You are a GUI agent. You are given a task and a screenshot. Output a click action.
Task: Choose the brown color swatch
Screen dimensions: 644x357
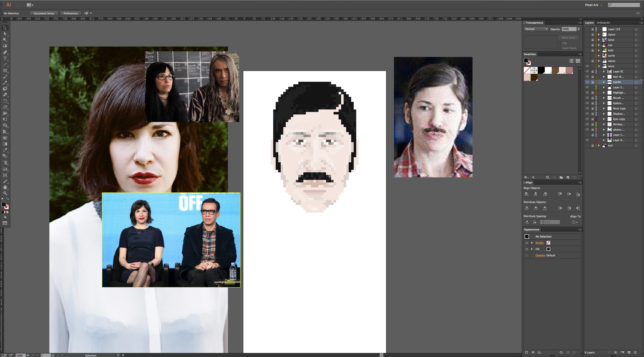[555, 70]
